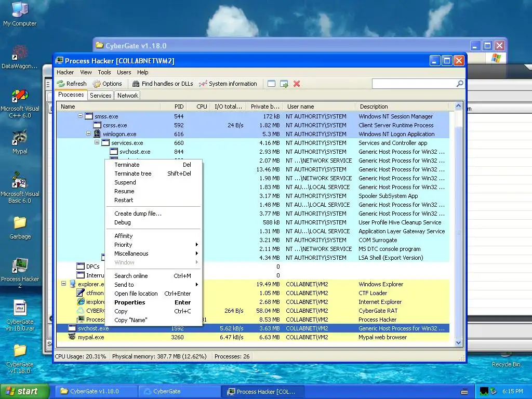This screenshot has width=532, height=399.
Task: Open the Hacker menu
Action: point(65,72)
